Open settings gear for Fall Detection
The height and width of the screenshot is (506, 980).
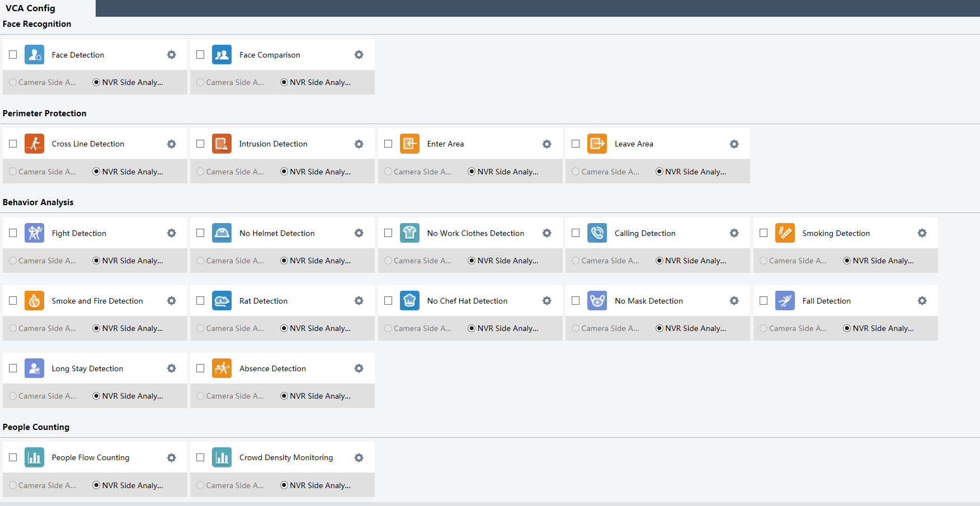(922, 301)
